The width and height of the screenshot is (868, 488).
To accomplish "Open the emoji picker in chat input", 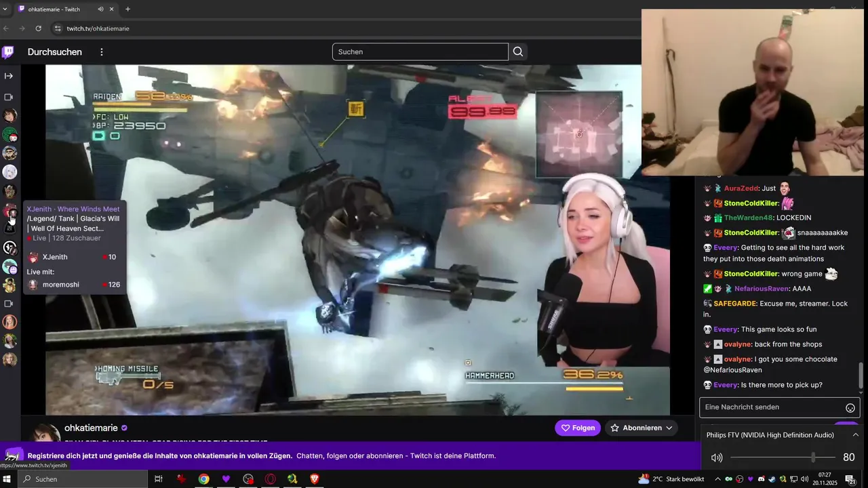I will point(850,408).
